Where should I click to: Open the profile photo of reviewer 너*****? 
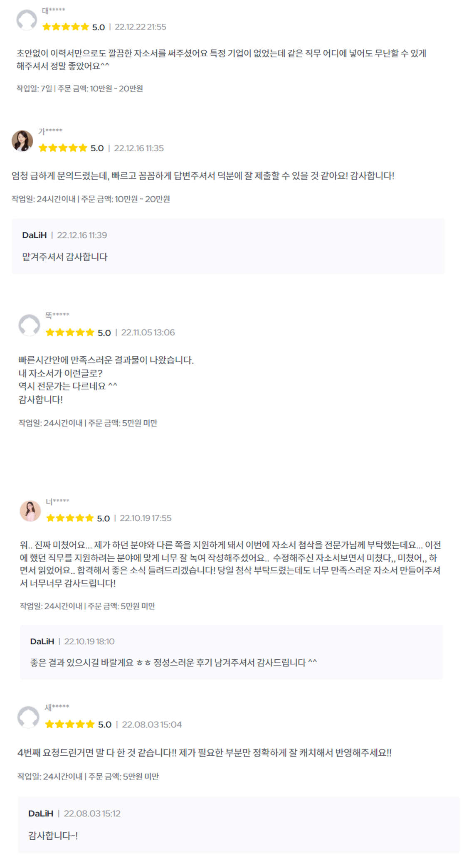30,511
